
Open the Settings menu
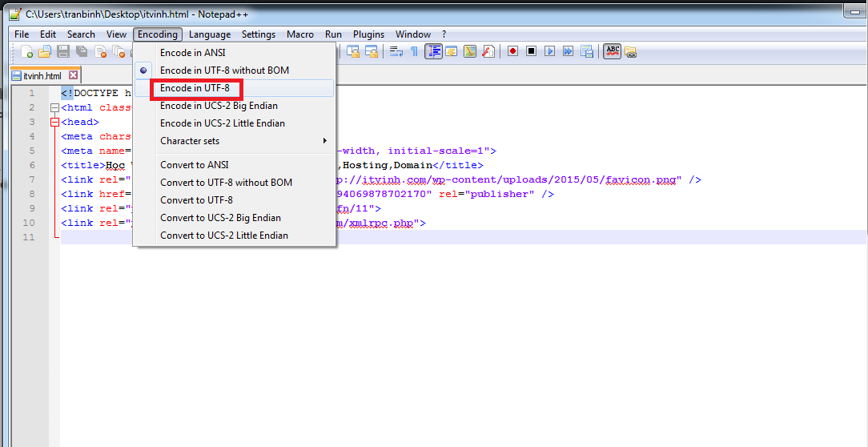pos(259,34)
